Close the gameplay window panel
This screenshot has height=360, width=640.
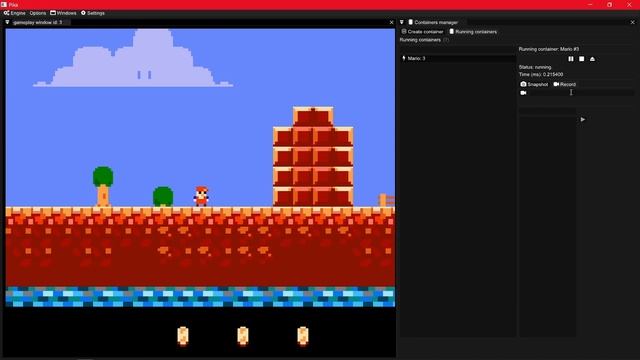(x=391, y=22)
